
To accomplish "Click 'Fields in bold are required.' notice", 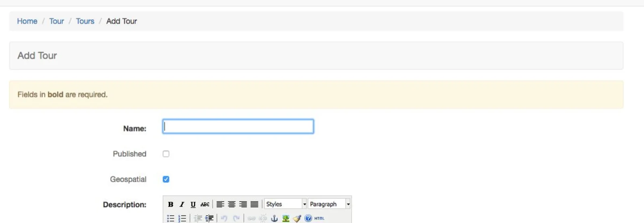I will 62,94.
